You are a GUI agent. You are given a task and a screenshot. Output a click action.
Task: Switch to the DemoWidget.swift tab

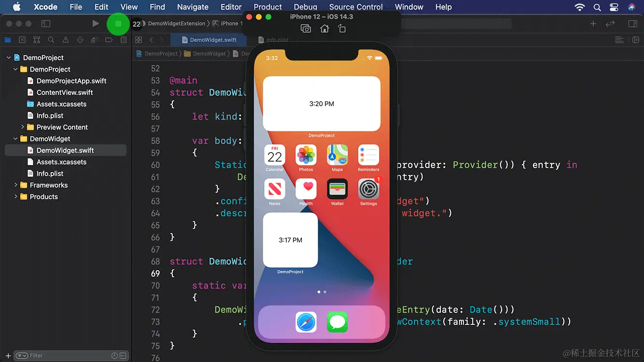pyautogui.click(x=209, y=40)
